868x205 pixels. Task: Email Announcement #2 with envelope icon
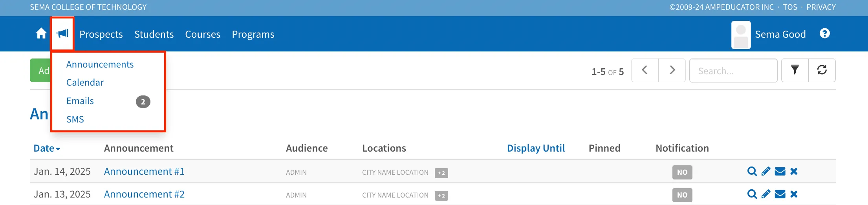tap(780, 194)
